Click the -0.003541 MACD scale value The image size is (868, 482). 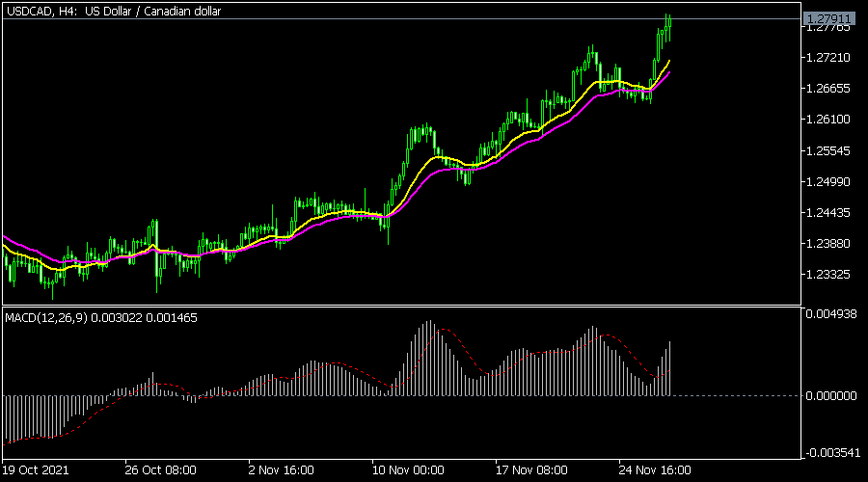(x=832, y=453)
